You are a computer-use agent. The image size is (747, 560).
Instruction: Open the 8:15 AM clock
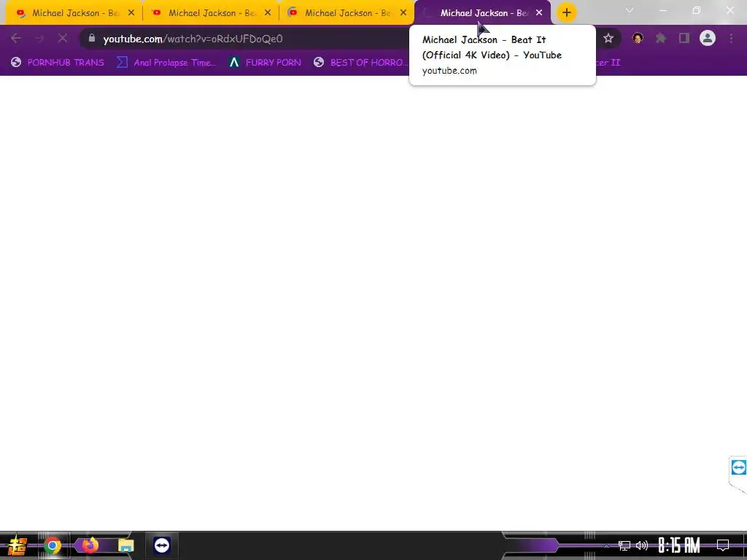tap(679, 545)
